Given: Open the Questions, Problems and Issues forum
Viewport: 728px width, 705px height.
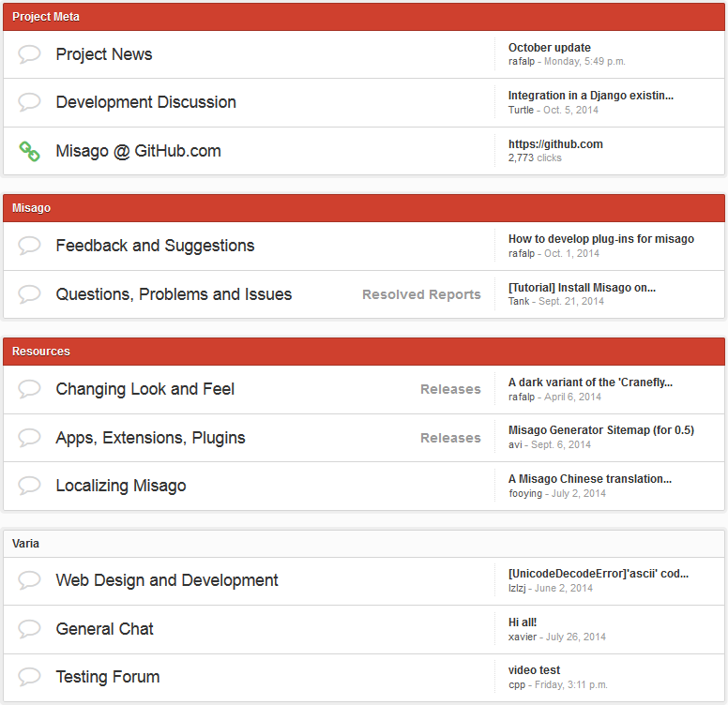Looking at the screenshot, I should pos(174,294).
